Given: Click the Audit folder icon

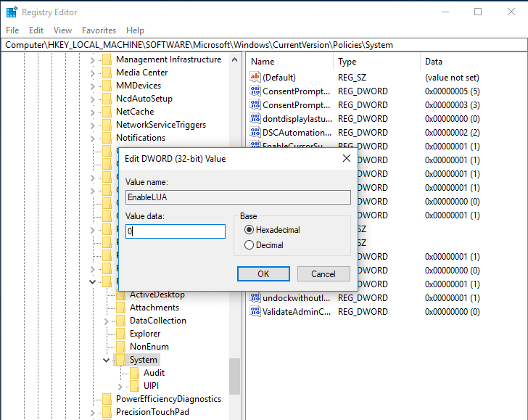Looking at the screenshot, I should [134, 373].
